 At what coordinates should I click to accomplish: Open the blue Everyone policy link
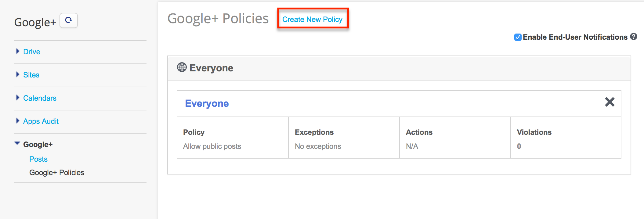(207, 104)
